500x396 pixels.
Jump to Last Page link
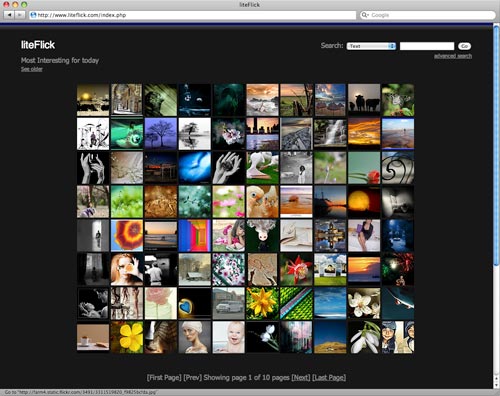click(x=329, y=377)
